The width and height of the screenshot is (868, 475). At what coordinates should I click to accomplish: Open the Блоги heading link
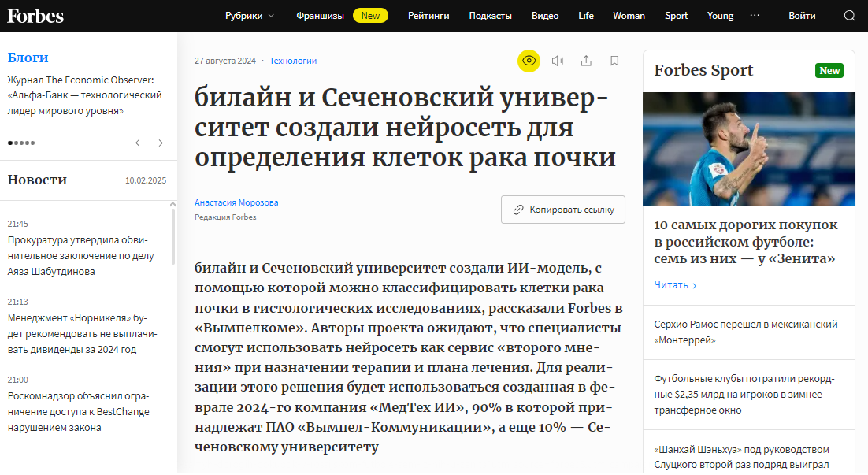(28, 58)
